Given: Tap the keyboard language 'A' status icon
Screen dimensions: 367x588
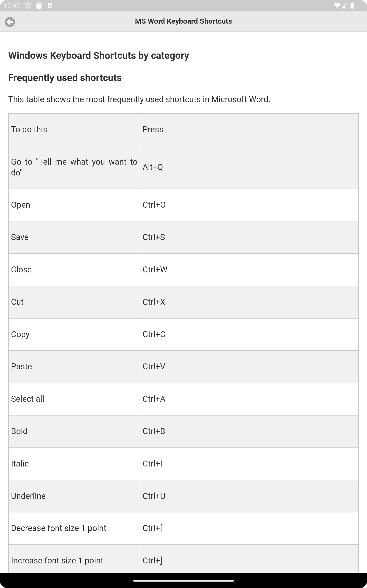Looking at the screenshot, I should [x=50, y=6].
